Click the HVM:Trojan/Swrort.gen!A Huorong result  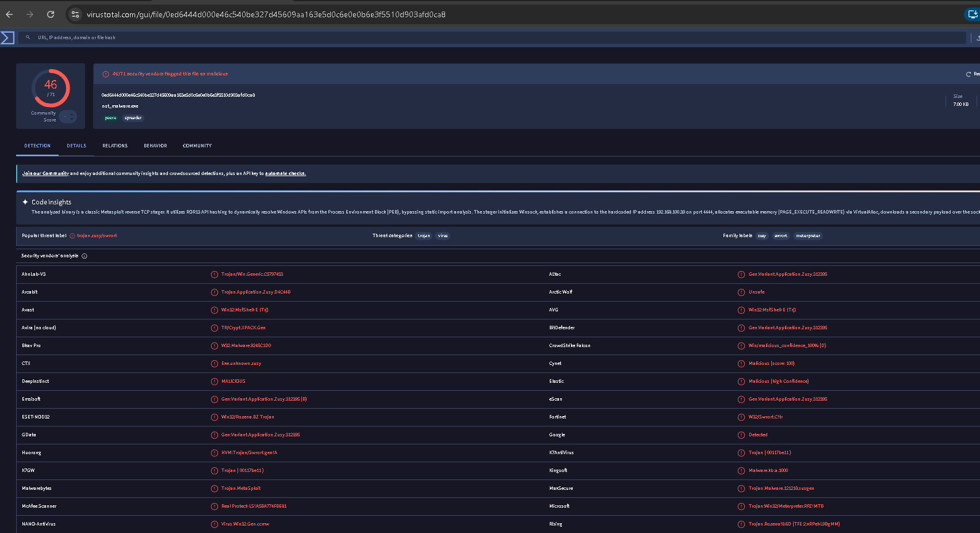click(x=249, y=453)
